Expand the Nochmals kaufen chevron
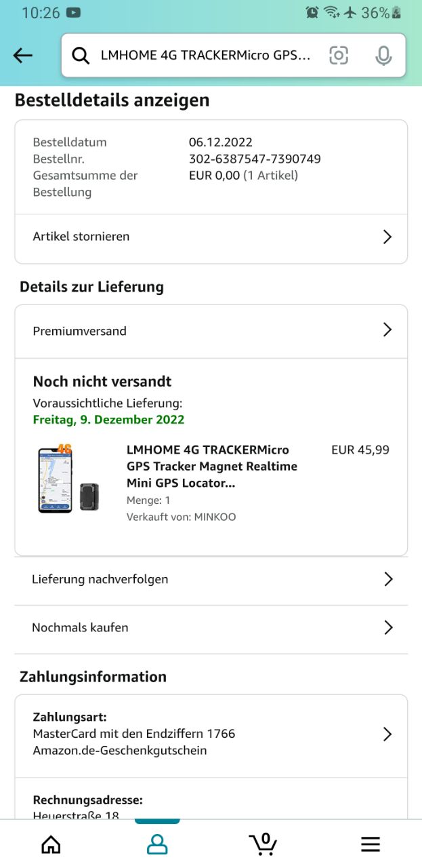Screen dimensions: 422x868 tap(388, 627)
